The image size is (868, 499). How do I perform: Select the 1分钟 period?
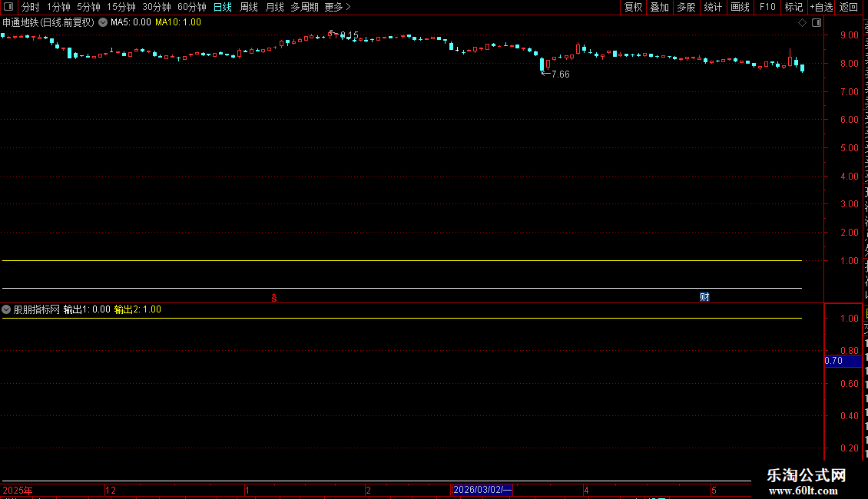tap(58, 7)
